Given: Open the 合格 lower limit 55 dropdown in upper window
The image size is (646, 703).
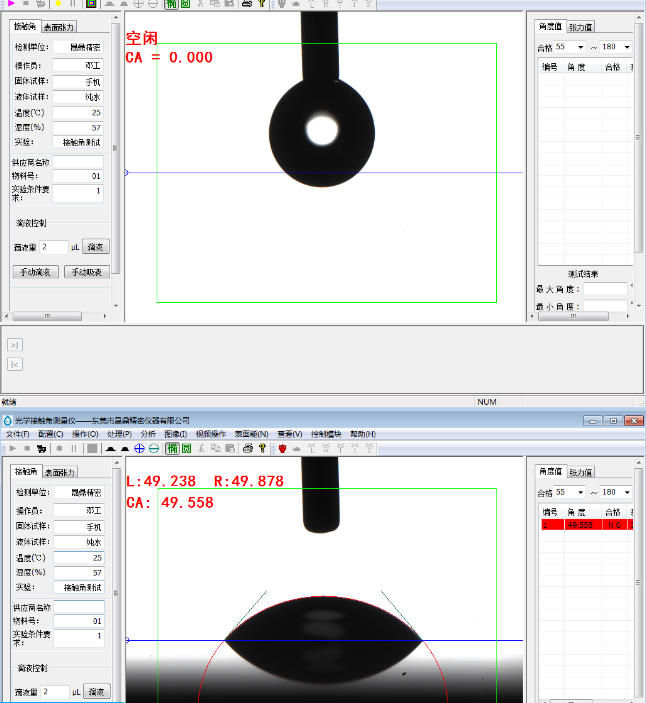Looking at the screenshot, I should point(581,47).
